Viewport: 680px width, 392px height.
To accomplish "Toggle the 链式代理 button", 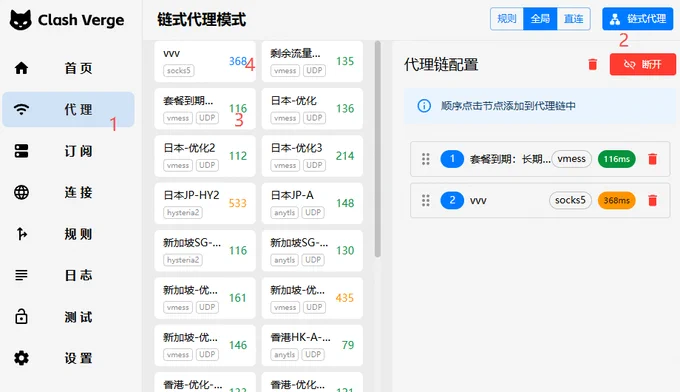I will (638, 19).
